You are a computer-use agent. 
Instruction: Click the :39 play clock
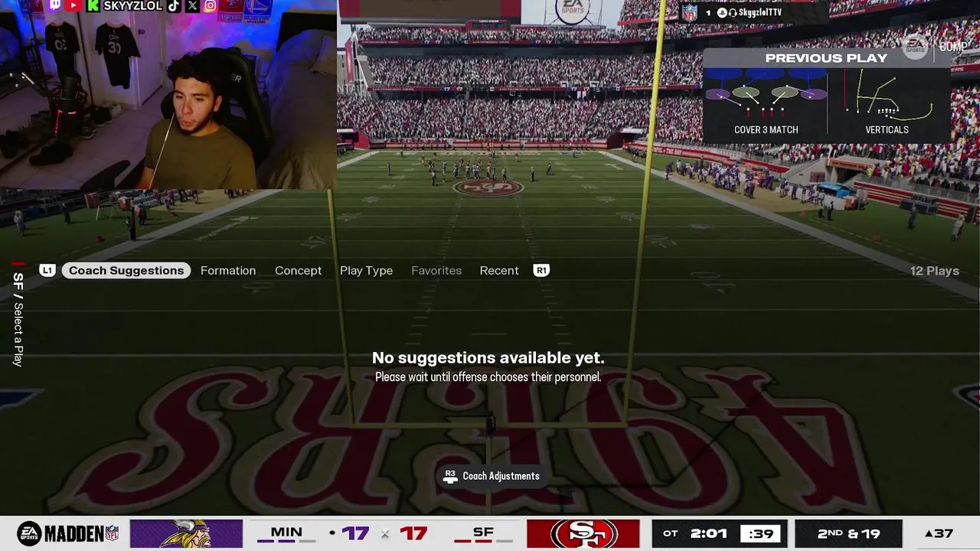(760, 533)
